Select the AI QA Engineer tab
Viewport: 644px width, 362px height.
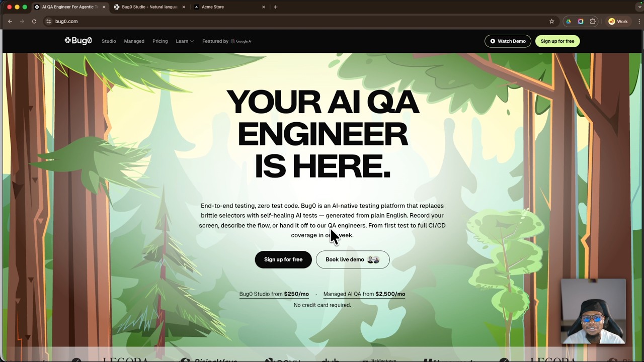(x=69, y=7)
